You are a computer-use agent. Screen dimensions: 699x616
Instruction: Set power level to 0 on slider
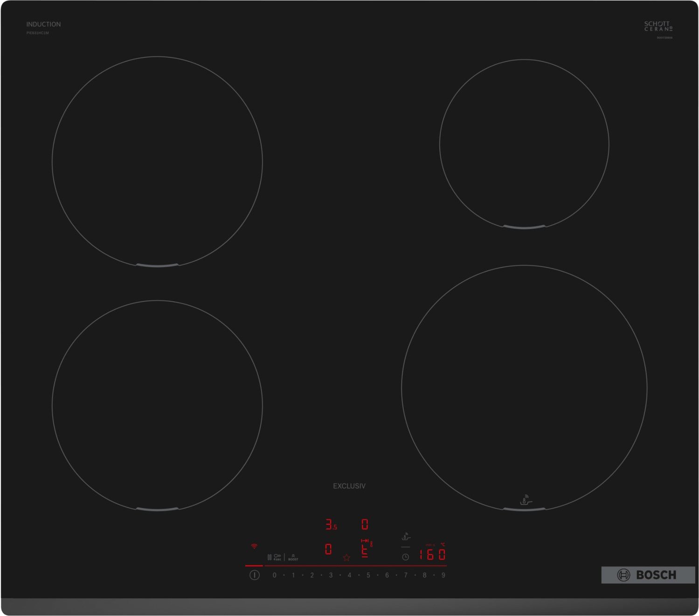click(274, 575)
